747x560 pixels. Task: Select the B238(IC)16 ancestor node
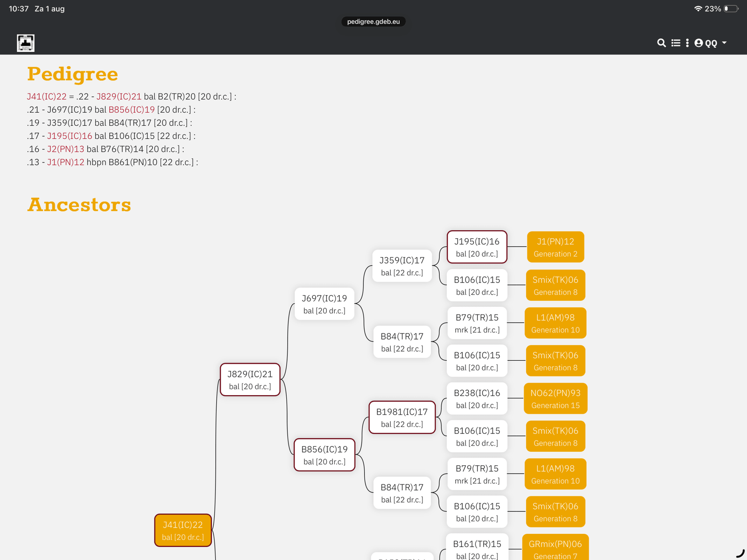pyautogui.click(x=477, y=399)
